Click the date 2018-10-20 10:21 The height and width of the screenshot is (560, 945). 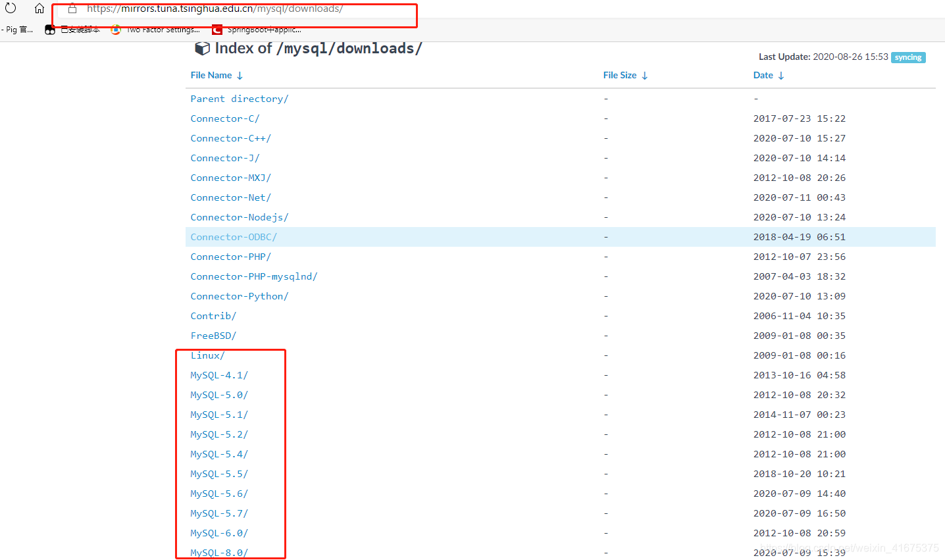point(800,474)
